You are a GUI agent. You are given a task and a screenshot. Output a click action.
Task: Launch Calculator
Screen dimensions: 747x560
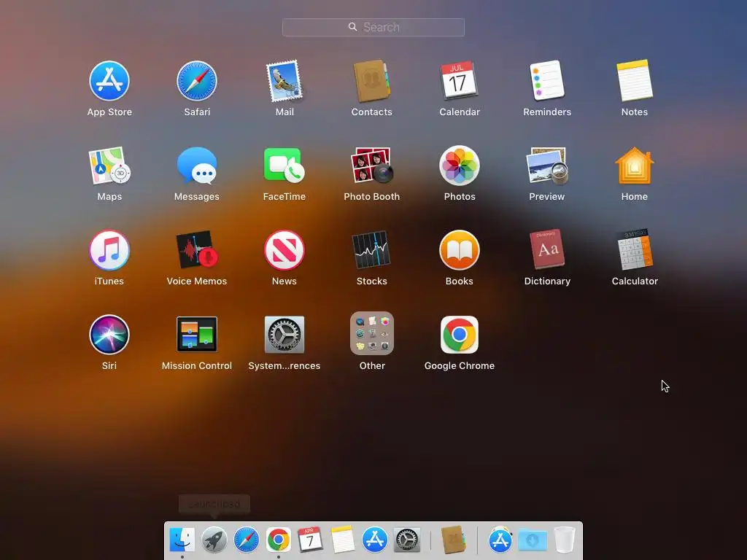(x=635, y=250)
